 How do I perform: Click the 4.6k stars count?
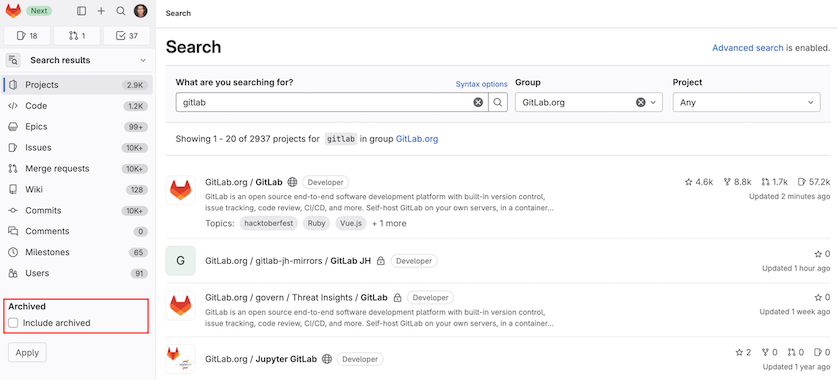point(699,182)
